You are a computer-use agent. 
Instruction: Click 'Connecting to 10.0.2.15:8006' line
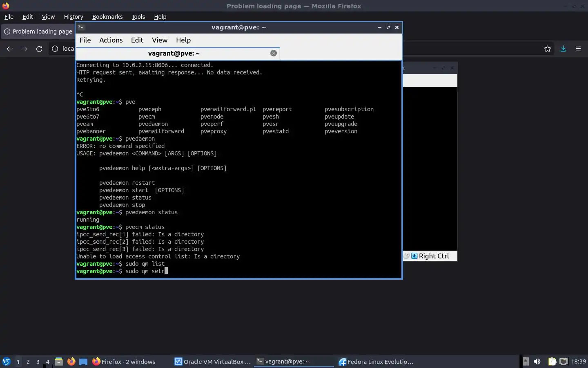tap(145, 65)
